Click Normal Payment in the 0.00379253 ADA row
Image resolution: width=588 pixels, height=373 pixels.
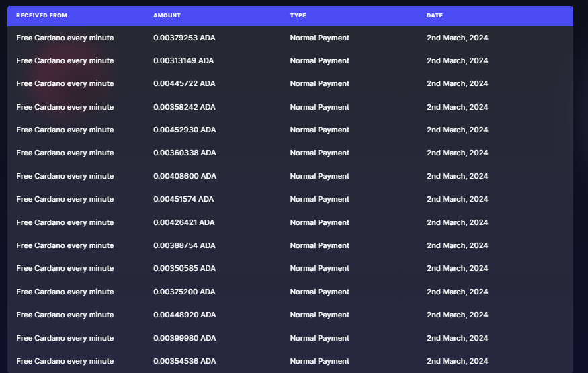(x=319, y=38)
